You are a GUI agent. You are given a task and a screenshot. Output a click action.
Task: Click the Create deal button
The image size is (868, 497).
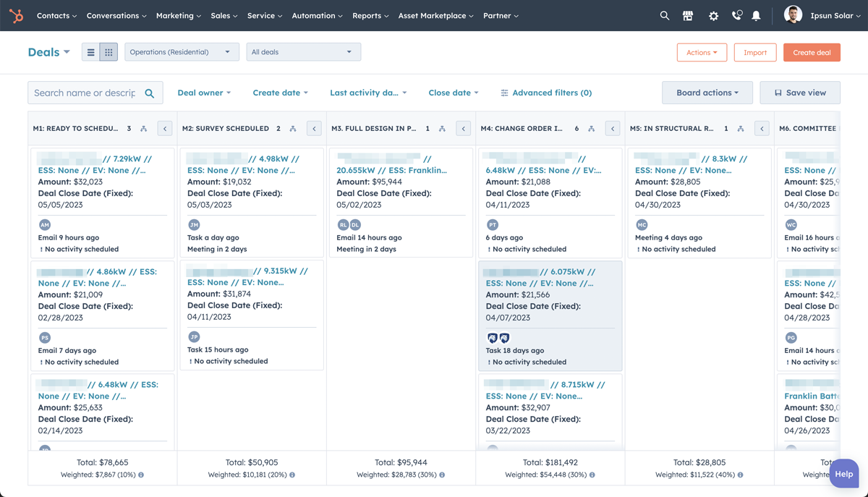pos(812,52)
